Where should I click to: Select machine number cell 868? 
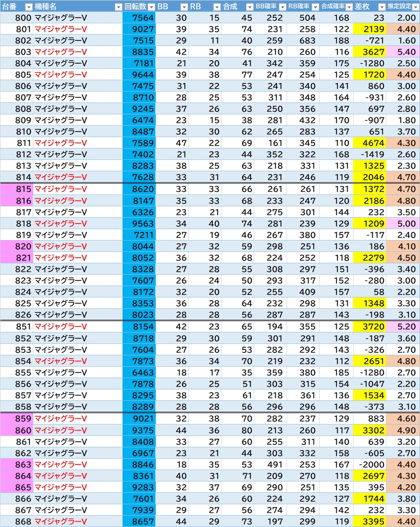click(16, 522)
